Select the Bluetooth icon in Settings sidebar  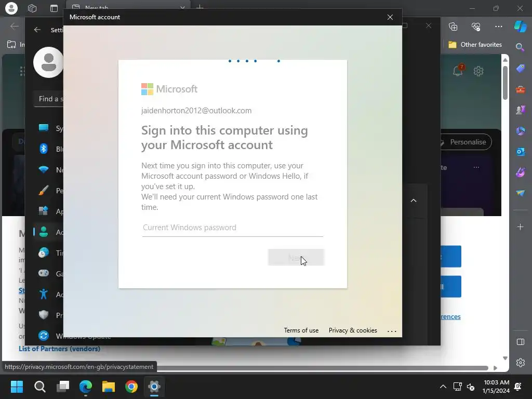tap(44, 149)
